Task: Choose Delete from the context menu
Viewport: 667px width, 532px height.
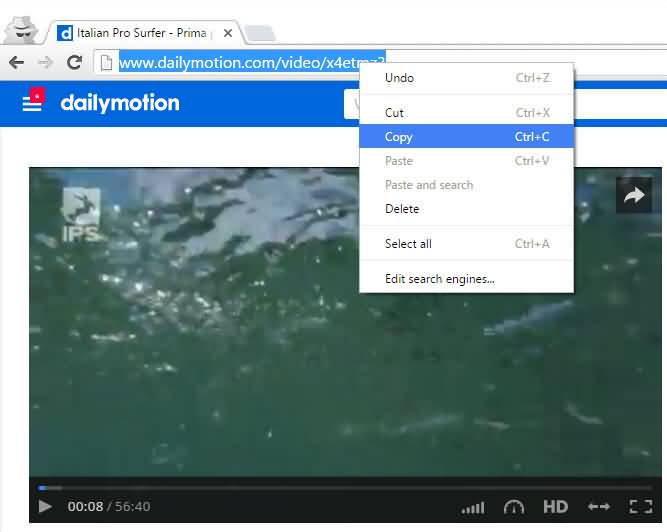Action: [467, 209]
